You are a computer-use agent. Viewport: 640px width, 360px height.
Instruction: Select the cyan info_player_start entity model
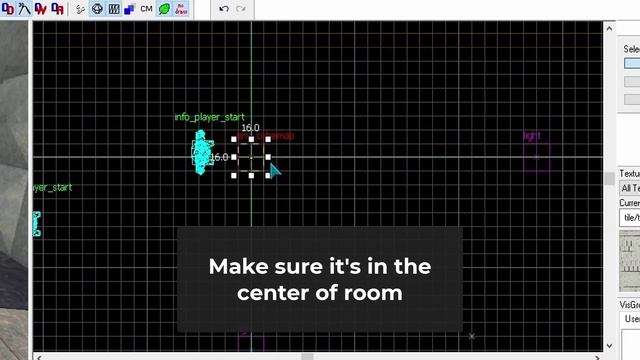click(202, 152)
